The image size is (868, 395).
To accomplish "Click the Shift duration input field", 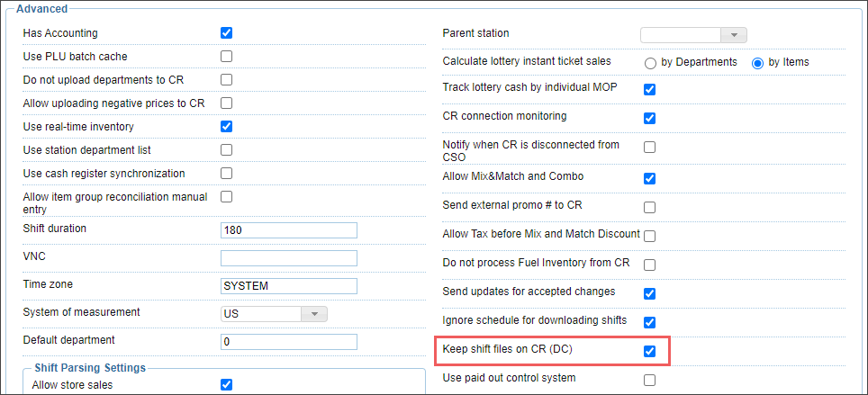I will (289, 230).
